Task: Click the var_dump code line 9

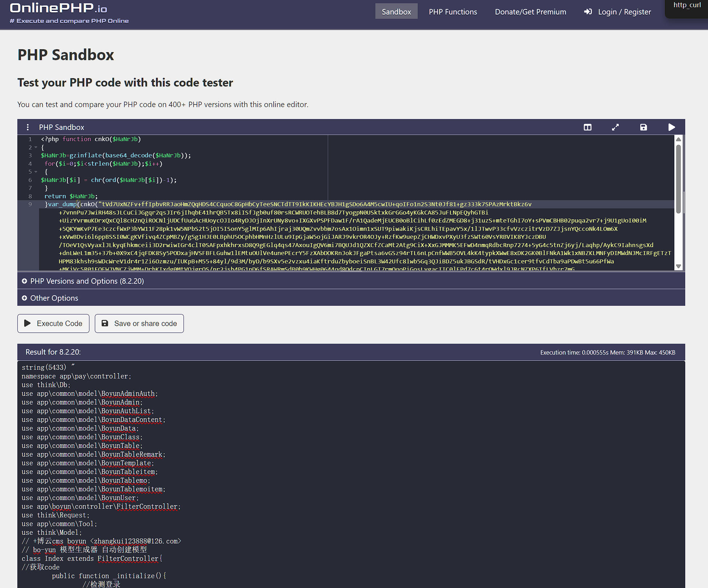Action: click(x=288, y=204)
